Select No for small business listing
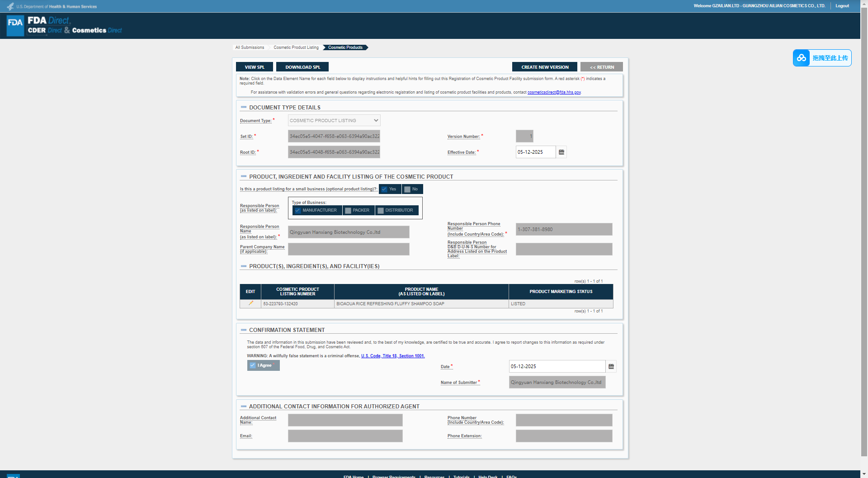Image resolution: width=868 pixels, height=478 pixels. pos(407,189)
